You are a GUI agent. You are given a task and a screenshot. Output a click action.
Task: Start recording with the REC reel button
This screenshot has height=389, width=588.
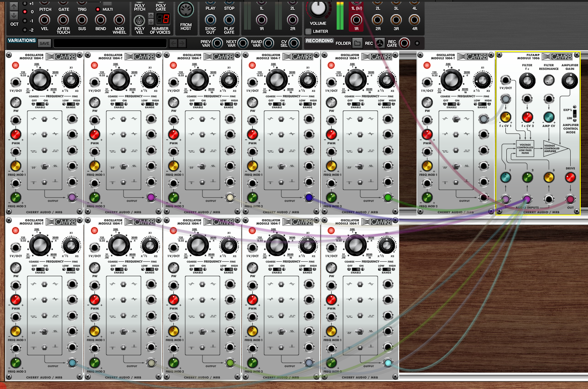[x=380, y=43]
